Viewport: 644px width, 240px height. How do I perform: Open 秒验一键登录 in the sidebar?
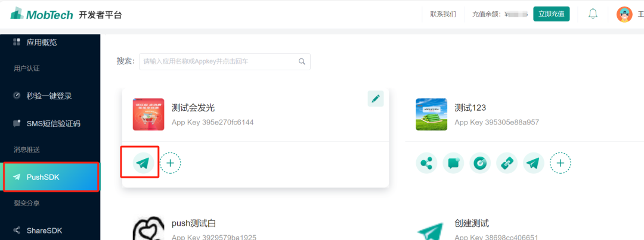pyautogui.click(x=42, y=96)
